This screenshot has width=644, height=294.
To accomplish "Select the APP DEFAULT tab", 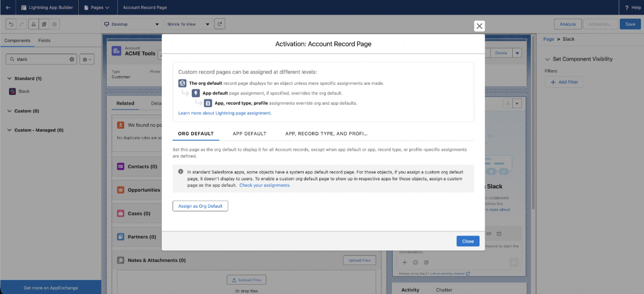I will pyautogui.click(x=250, y=134).
